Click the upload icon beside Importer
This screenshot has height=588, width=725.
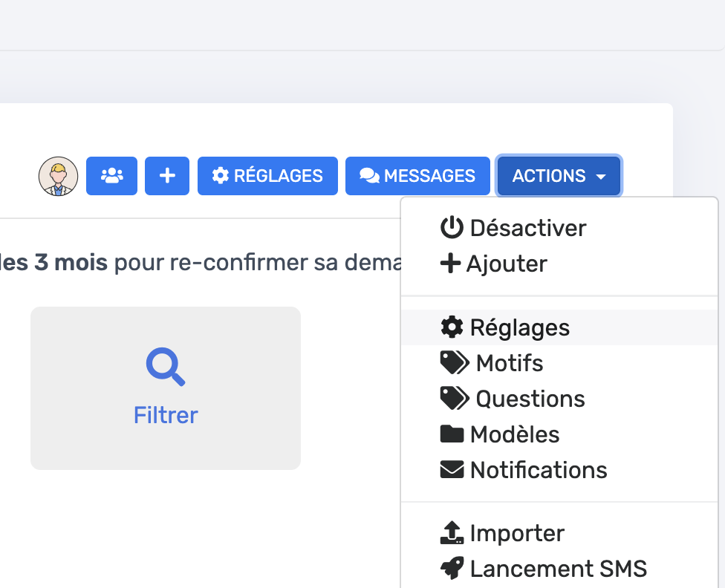point(452,532)
